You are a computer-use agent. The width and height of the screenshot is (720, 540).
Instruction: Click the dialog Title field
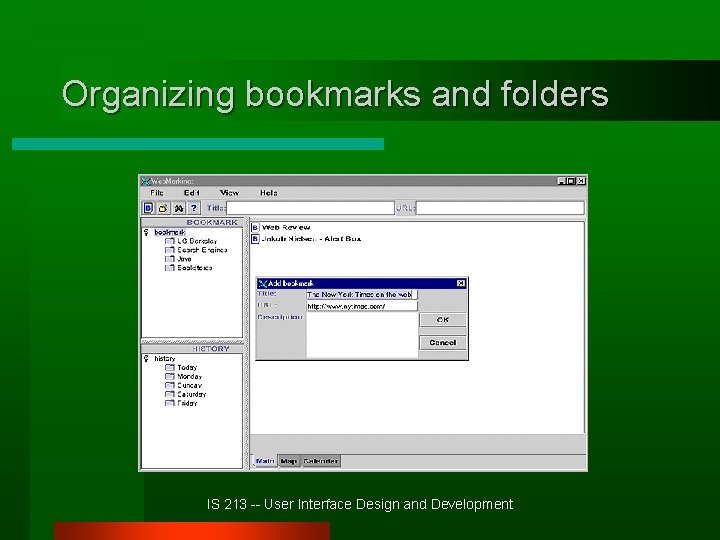[362, 294]
